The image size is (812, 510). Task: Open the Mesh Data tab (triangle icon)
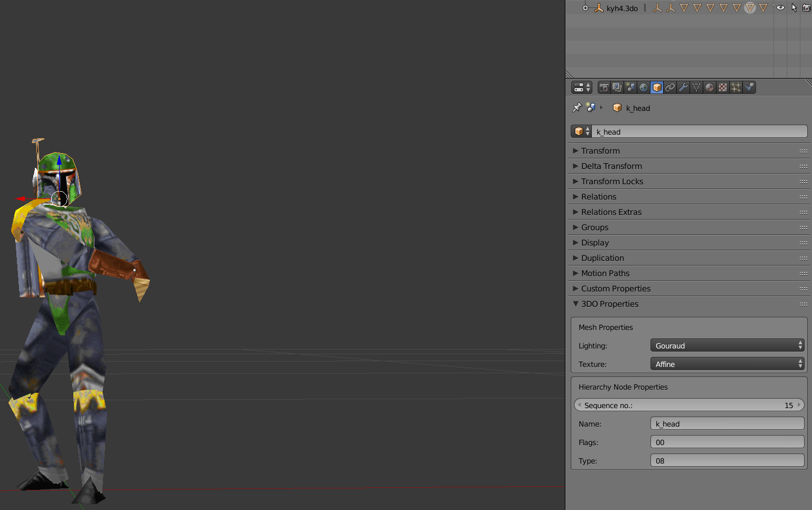point(696,88)
